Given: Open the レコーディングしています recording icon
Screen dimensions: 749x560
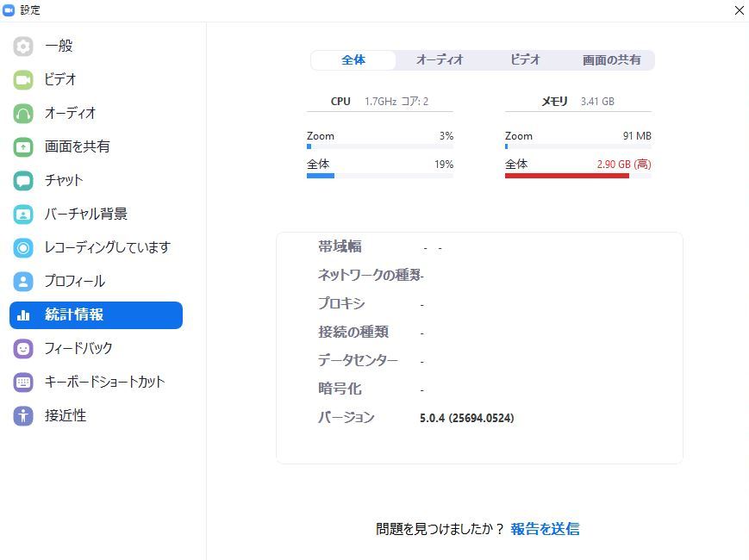Looking at the screenshot, I should (x=23, y=248).
